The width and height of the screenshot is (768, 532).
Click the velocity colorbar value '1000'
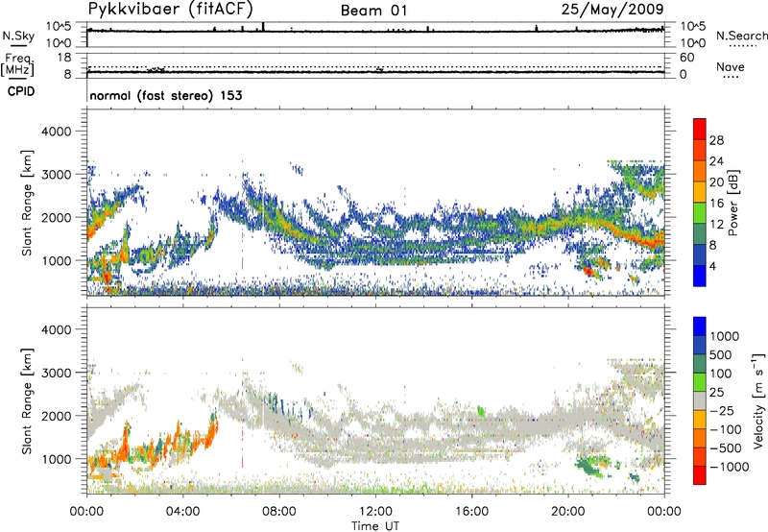pyautogui.click(x=724, y=336)
